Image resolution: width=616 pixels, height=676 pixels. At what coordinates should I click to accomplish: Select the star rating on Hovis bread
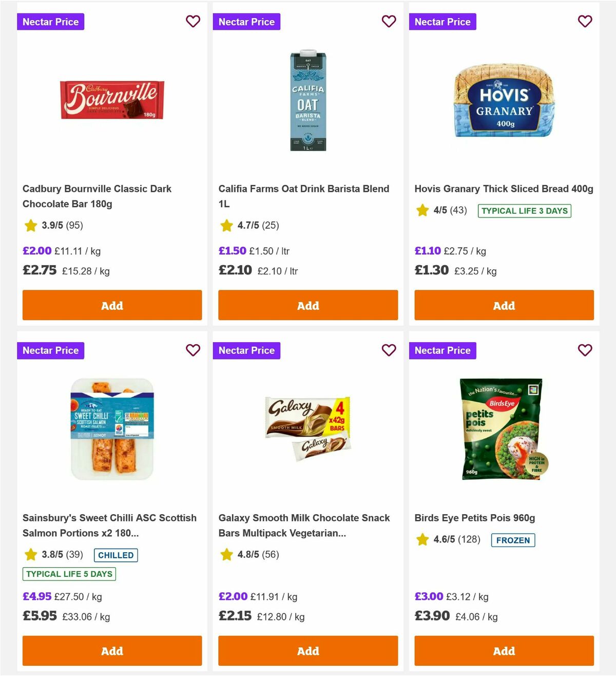point(422,211)
